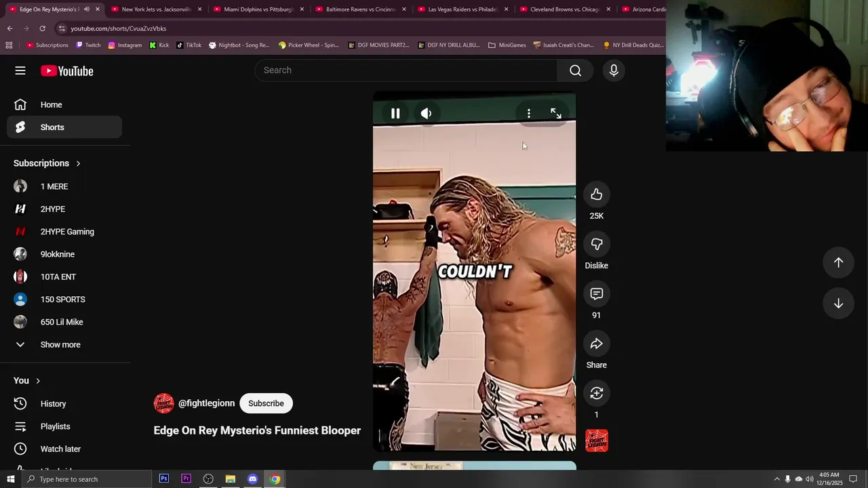Start voice search with microphone
The width and height of the screenshot is (868, 488).
point(614,70)
